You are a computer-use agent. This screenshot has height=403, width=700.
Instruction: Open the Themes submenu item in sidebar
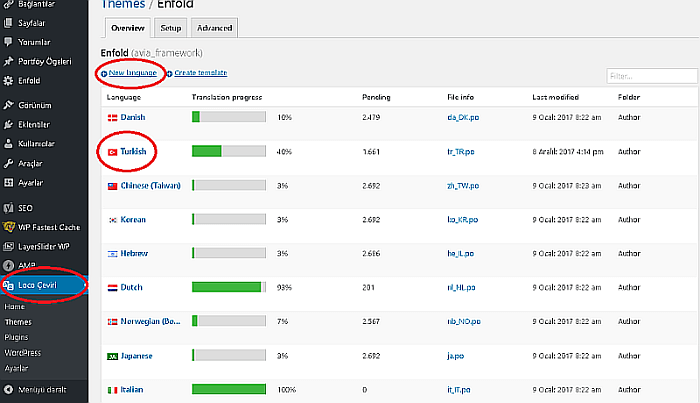point(18,322)
